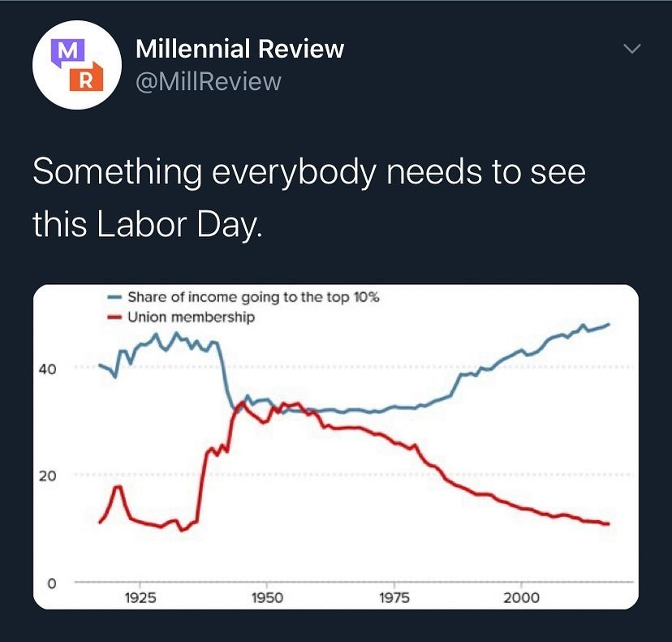Click the 2000 x-axis tick label
The width and height of the screenshot is (672, 642).
coord(521,598)
